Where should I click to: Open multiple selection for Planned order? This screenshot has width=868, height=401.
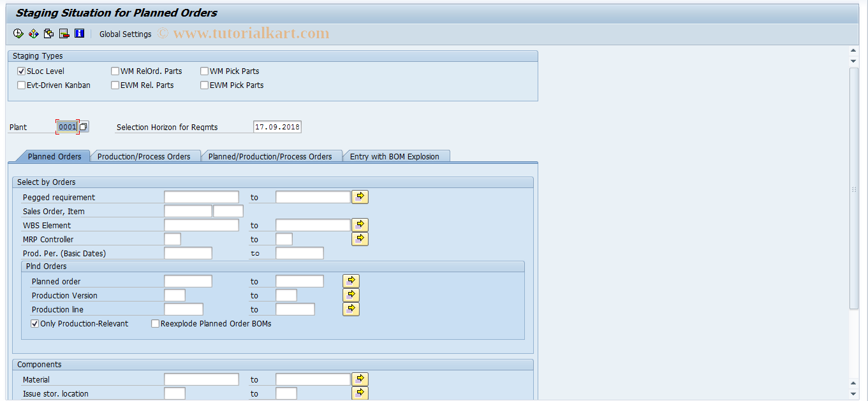coord(351,281)
